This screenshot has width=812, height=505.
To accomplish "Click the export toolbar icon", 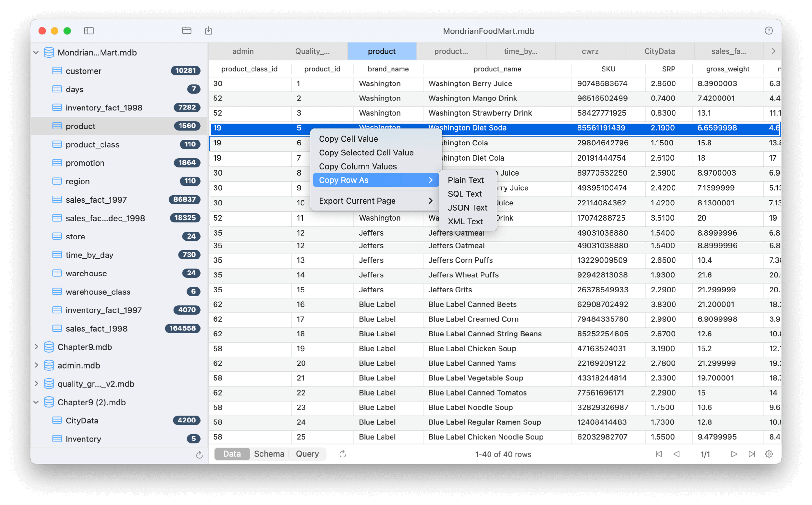I will pos(208,30).
